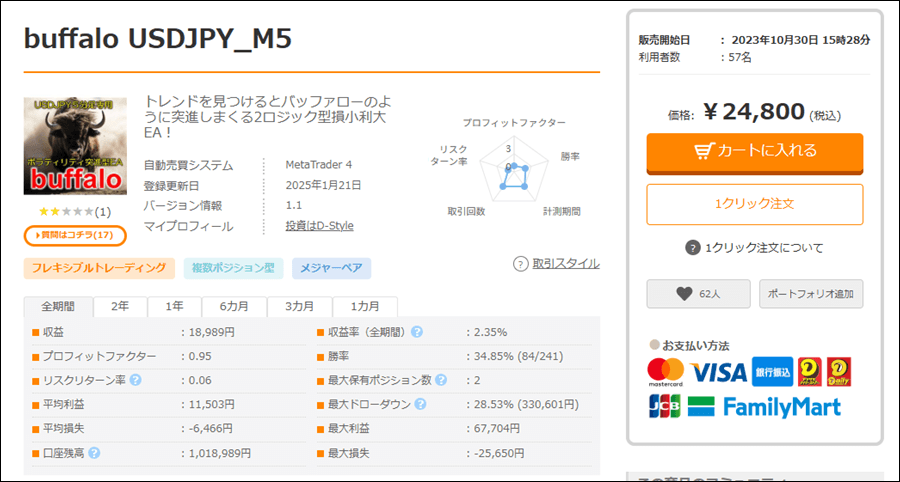This screenshot has height=482, width=900.
Task: Click the 62人 favorite button
Action: point(699,294)
